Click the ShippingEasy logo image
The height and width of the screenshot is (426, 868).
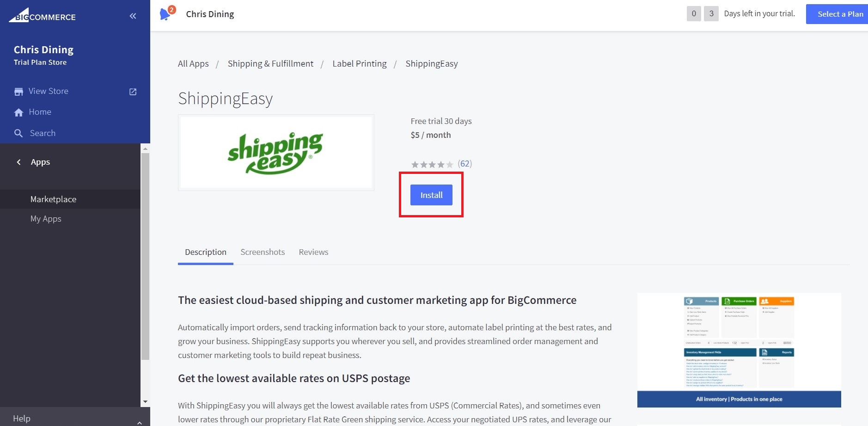(276, 153)
